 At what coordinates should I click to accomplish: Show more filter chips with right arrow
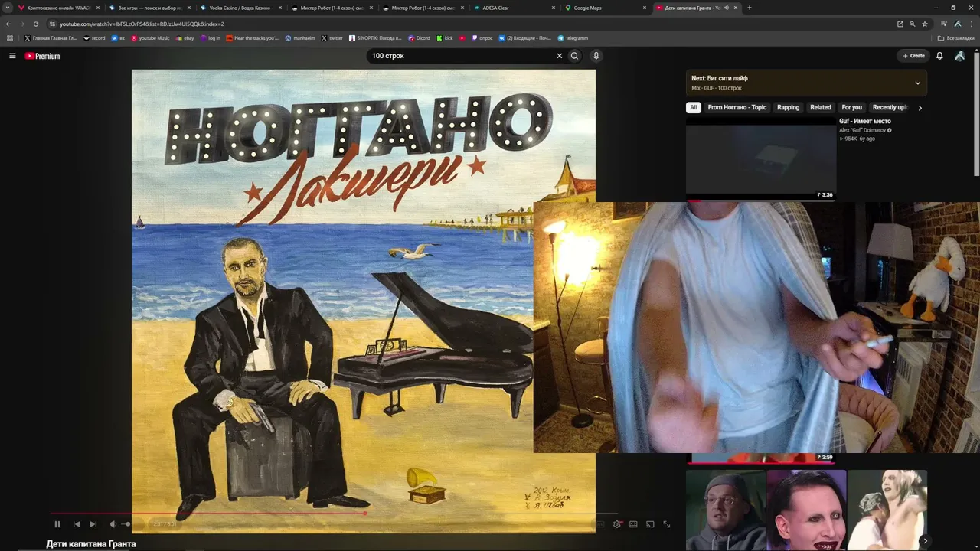[x=920, y=108]
